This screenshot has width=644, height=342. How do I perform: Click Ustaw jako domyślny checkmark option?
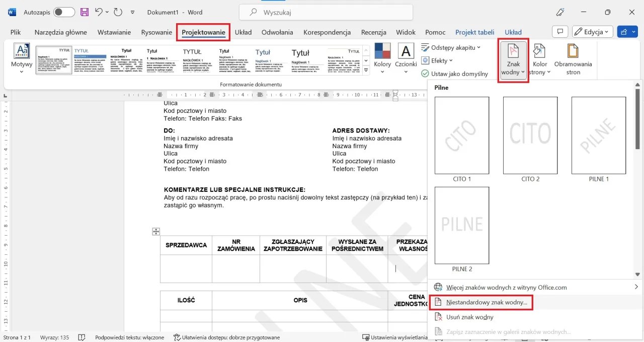(x=455, y=74)
